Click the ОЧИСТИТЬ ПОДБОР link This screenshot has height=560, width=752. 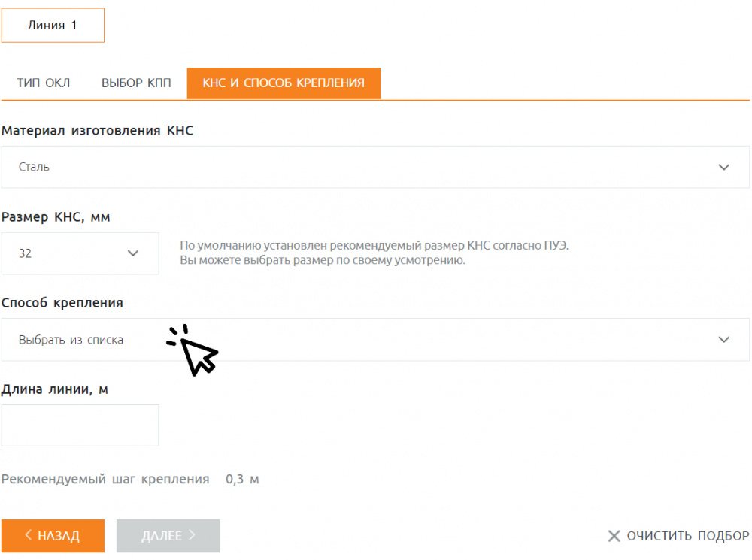coord(687,537)
